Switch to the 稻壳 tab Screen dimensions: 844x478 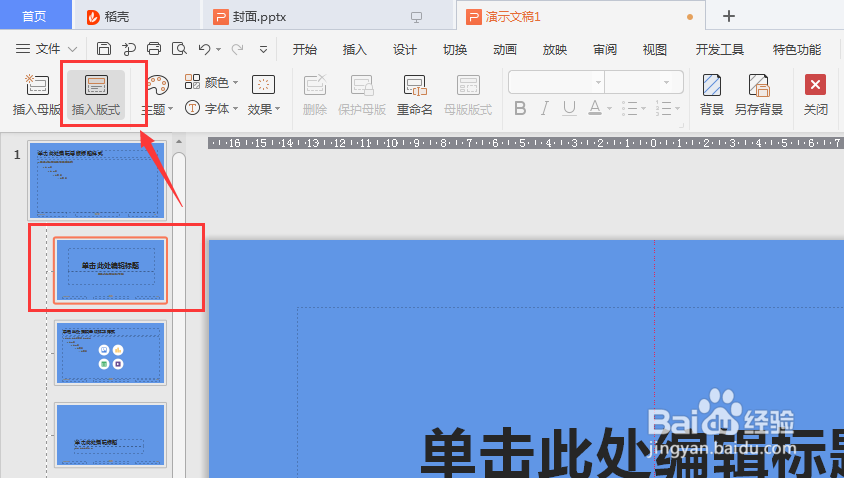tap(137, 17)
